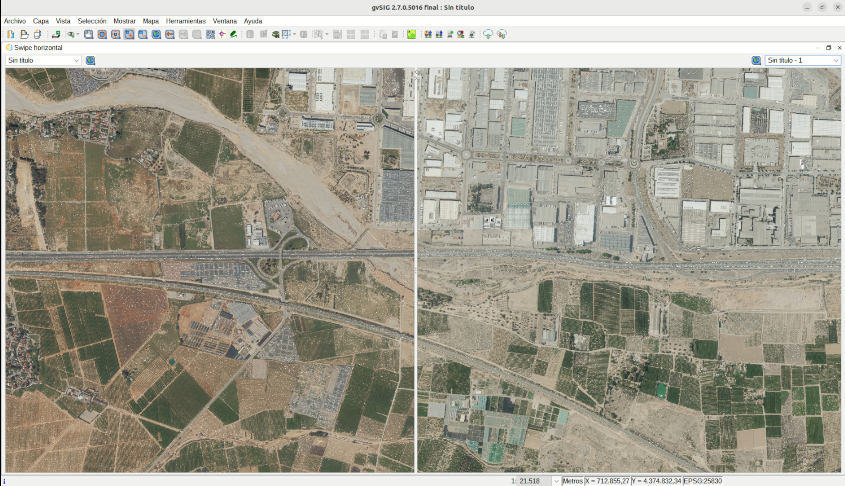The height and width of the screenshot is (486, 845).
Task: Expand the map scale dropdown in status bar
Action: tap(555, 481)
